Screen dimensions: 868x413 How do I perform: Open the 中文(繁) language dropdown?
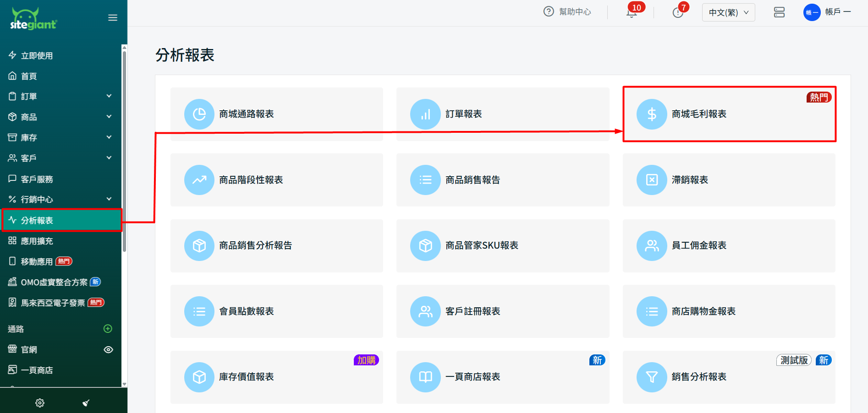pyautogui.click(x=728, y=12)
